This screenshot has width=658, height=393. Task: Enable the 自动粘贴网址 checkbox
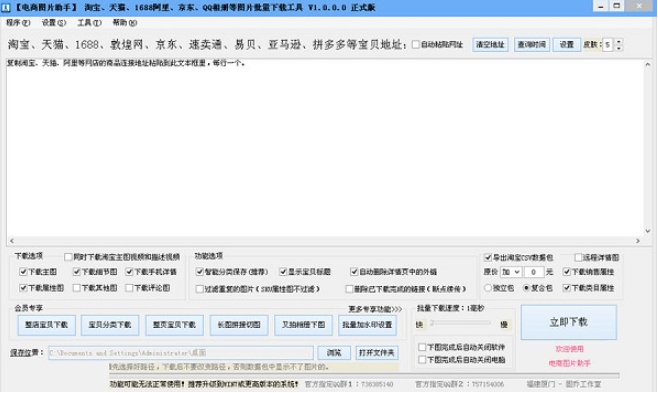(416, 44)
